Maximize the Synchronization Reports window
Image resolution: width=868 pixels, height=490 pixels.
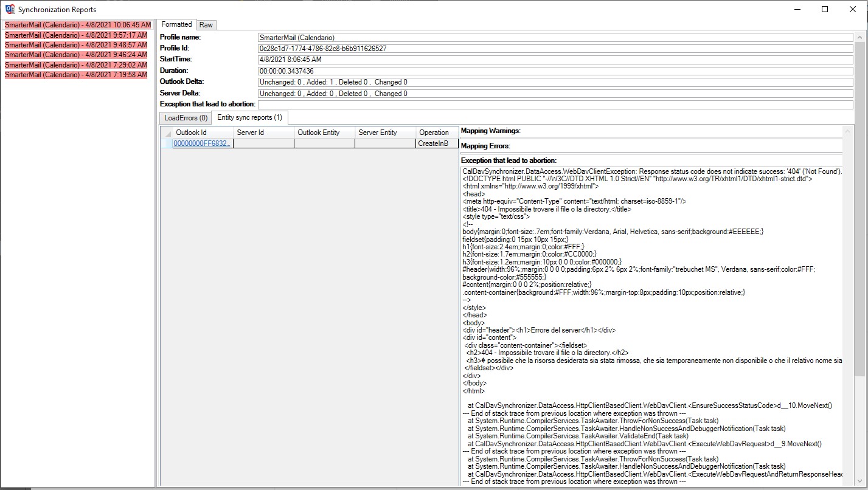click(824, 9)
